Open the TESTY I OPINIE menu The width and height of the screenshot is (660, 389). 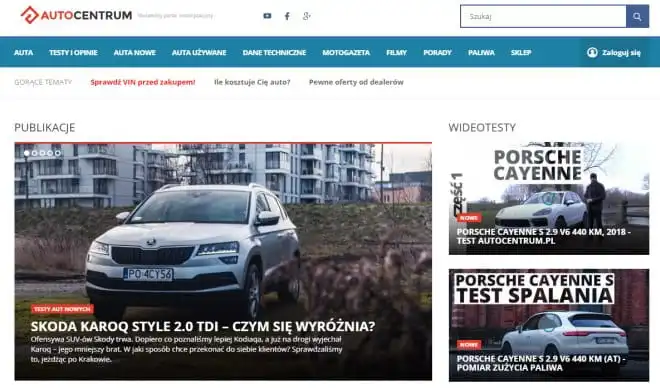[73, 53]
